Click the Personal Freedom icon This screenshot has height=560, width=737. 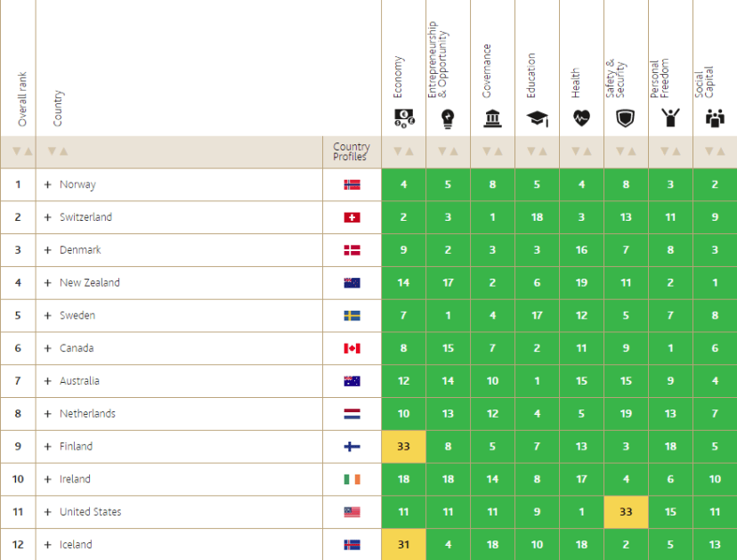coord(670,118)
